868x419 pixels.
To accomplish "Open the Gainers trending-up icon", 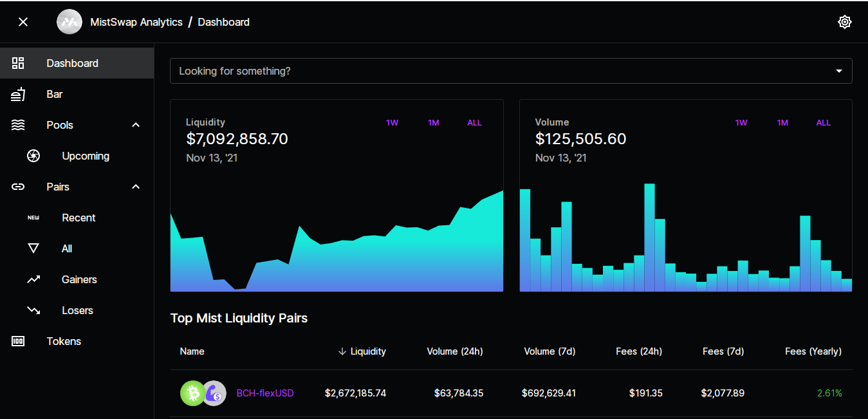I will [33, 279].
